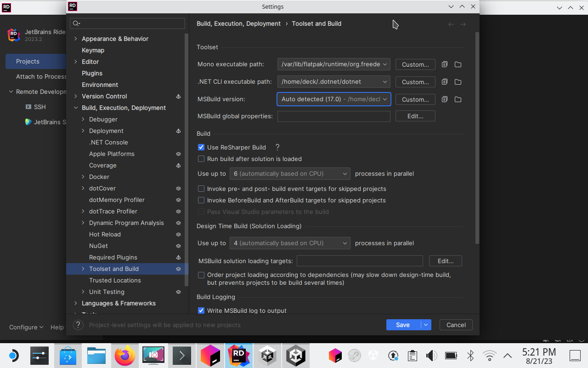
Task: Collapse Build, Execution, Deployment node
Action: click(x=76, y=108)
